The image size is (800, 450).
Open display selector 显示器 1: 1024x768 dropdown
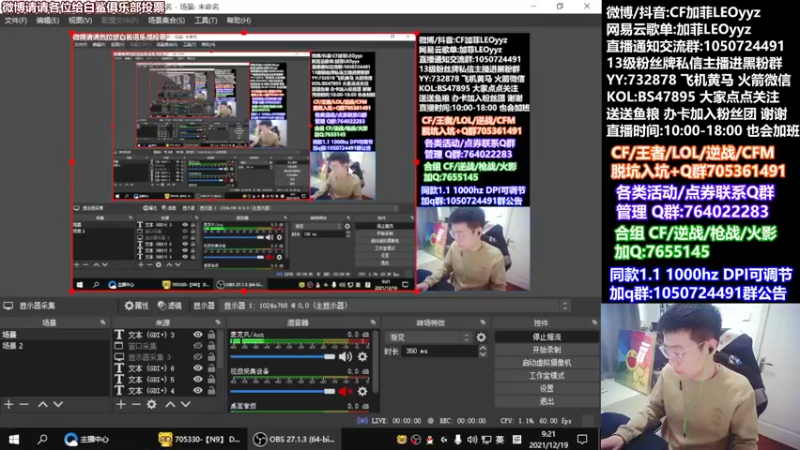(x=396, y=306)
